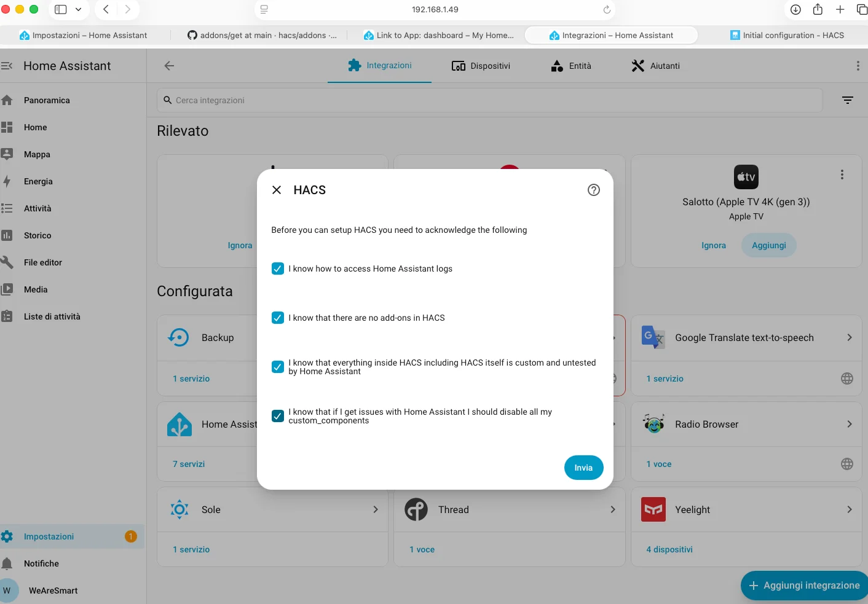The image size is (868, 604).
Task: Close the HACS dialog with X
Action: (277, 190)
